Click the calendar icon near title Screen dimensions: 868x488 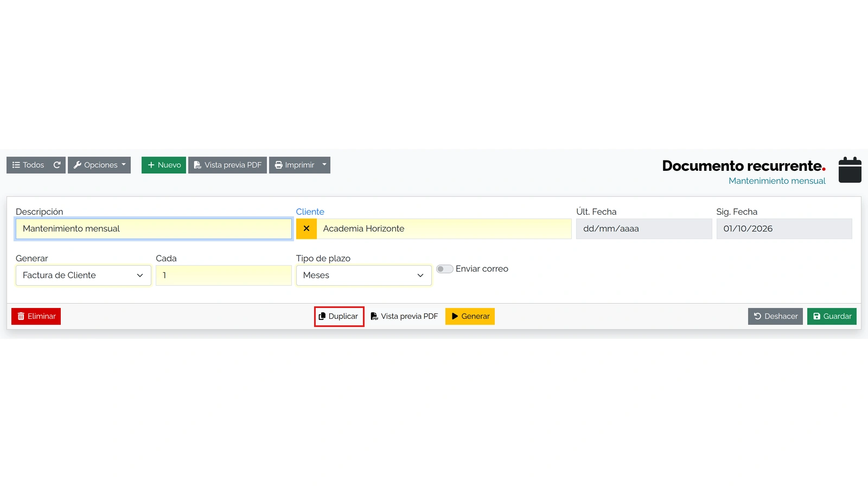tap(850, 170)
